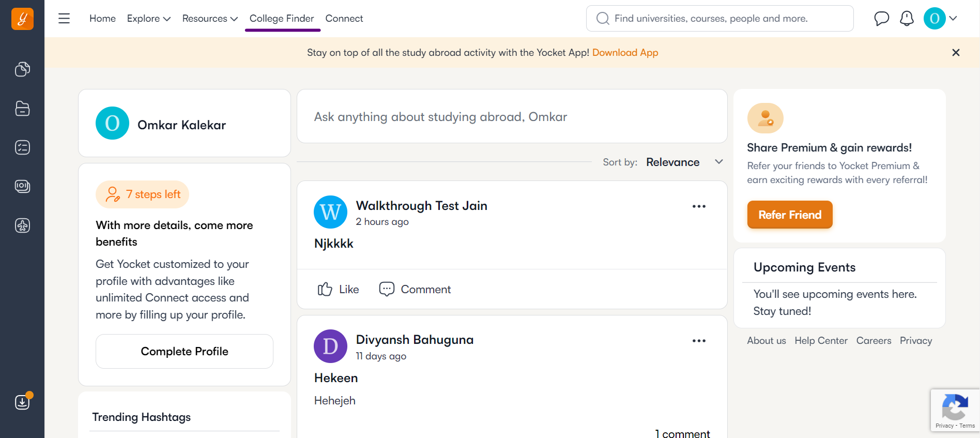
Task: Go to the Home tab
Action: [x=102, y=19]
